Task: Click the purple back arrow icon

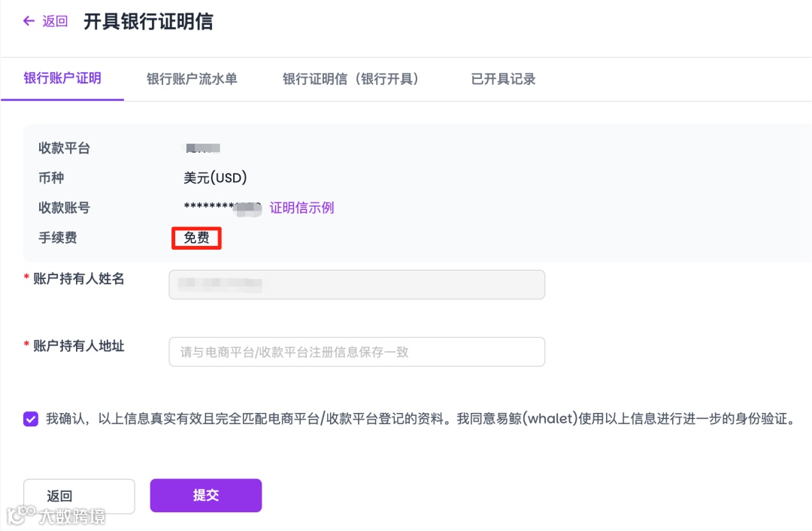Action: tap(29, 21)
